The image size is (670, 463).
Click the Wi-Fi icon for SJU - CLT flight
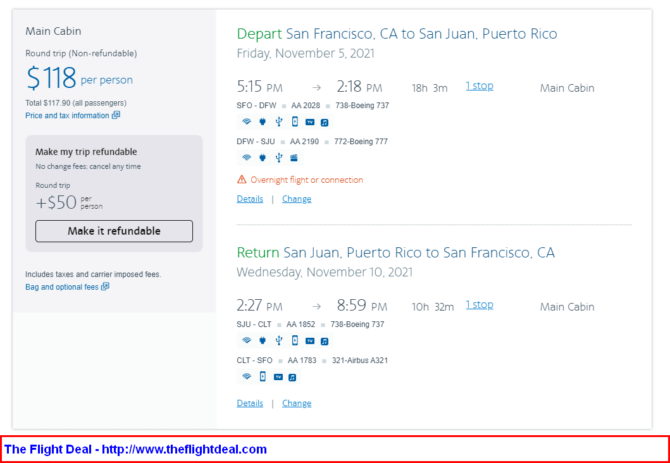pos(246,340)
